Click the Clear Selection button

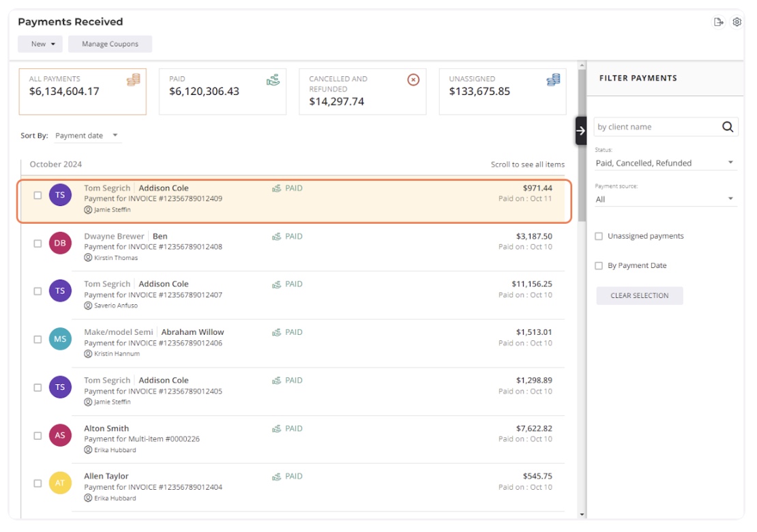click(640, 295)
